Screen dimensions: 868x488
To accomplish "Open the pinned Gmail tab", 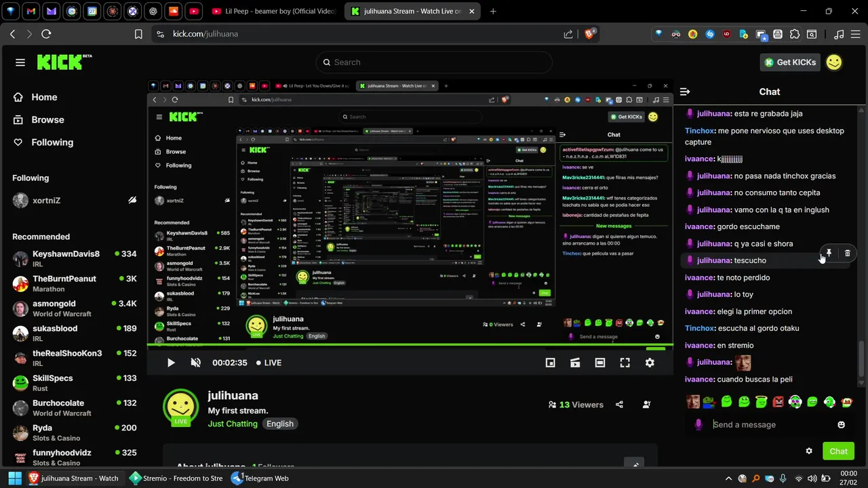I will click(31, 12).
